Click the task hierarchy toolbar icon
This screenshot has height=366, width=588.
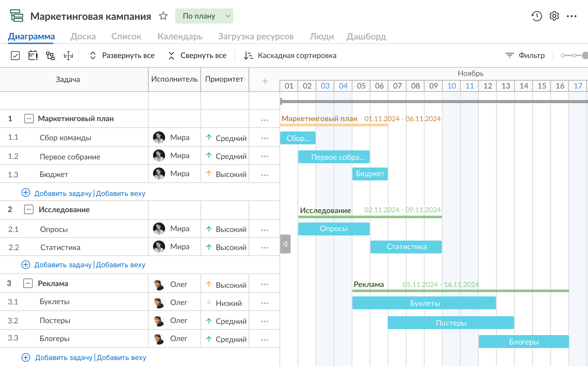[50, 55]
